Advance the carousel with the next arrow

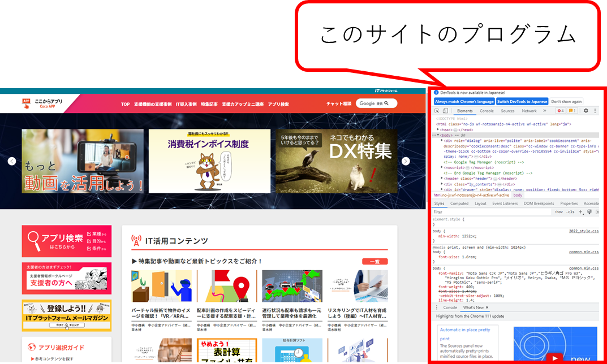pyautogui.click(x=405, y=161)
